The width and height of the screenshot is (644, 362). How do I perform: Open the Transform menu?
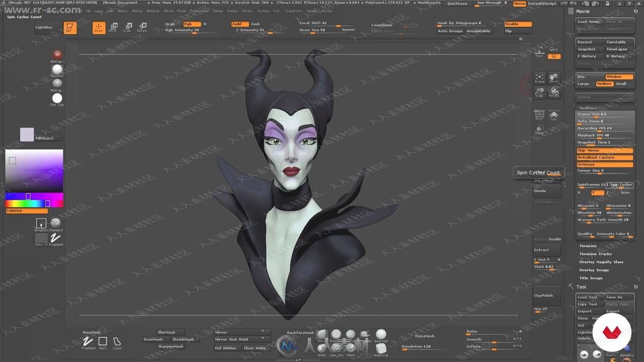coord(293,11)
